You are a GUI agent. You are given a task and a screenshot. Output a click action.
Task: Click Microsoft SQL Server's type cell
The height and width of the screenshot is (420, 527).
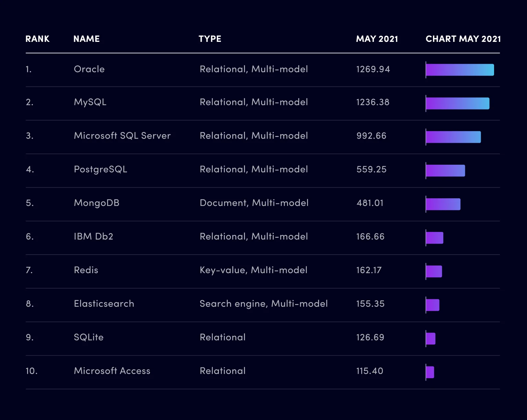tap(254, 136)
